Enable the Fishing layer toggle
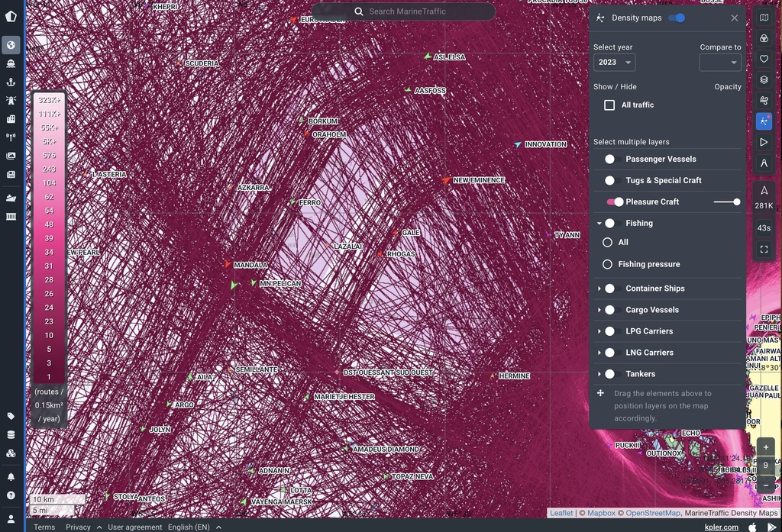Image resolution: width=782 pixels, height=532 pixels. click(612, 224)
